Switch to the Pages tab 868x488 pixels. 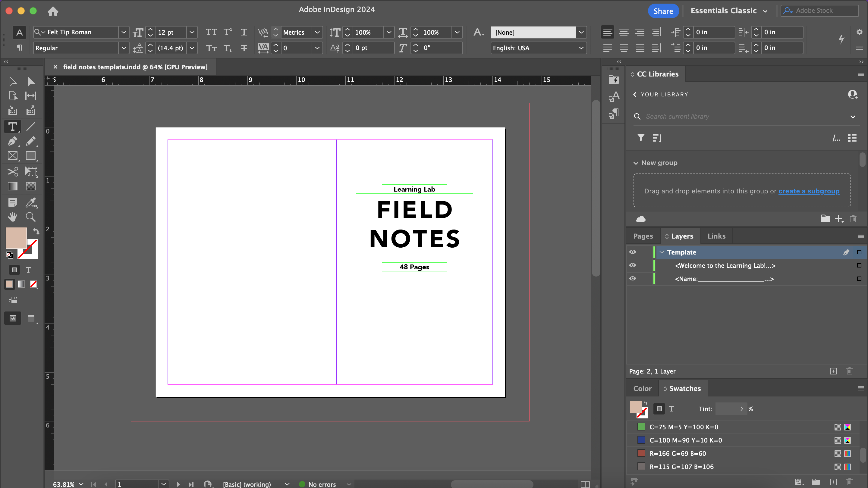[x=643, y=236]
